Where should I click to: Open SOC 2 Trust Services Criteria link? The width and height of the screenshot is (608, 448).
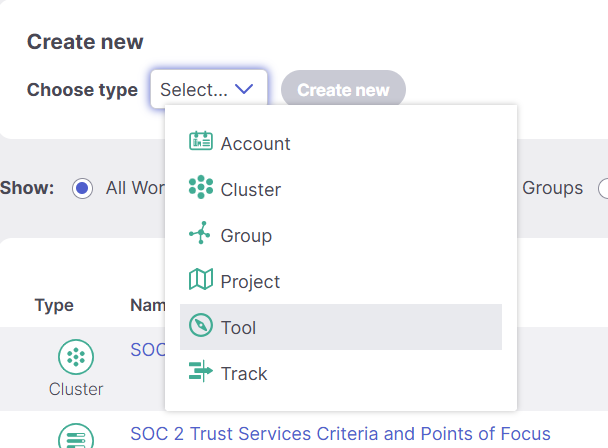coord(340,434)
